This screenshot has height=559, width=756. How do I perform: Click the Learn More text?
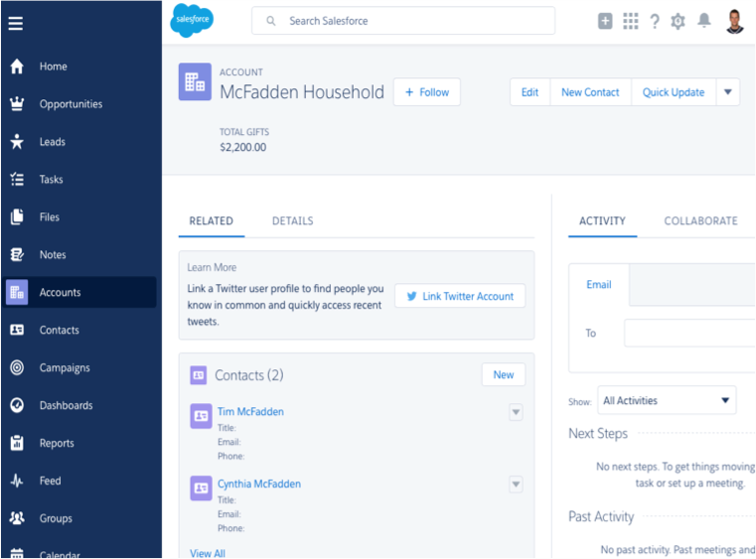212,267
